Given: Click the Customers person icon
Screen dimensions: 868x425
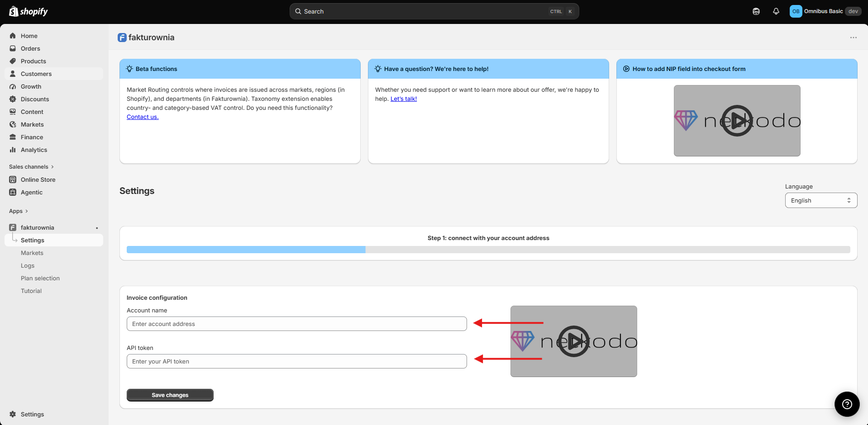Looking at the screenshot, I should [13, 74].
